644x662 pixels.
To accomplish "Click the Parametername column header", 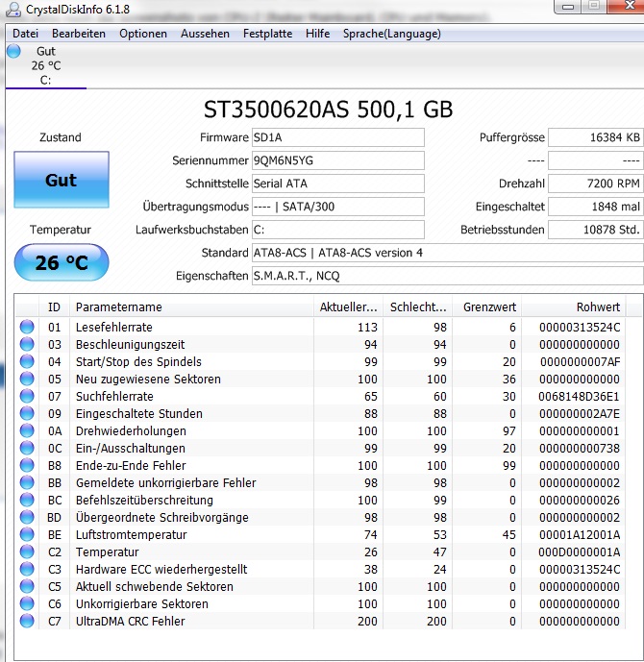I will coord(191,306).
